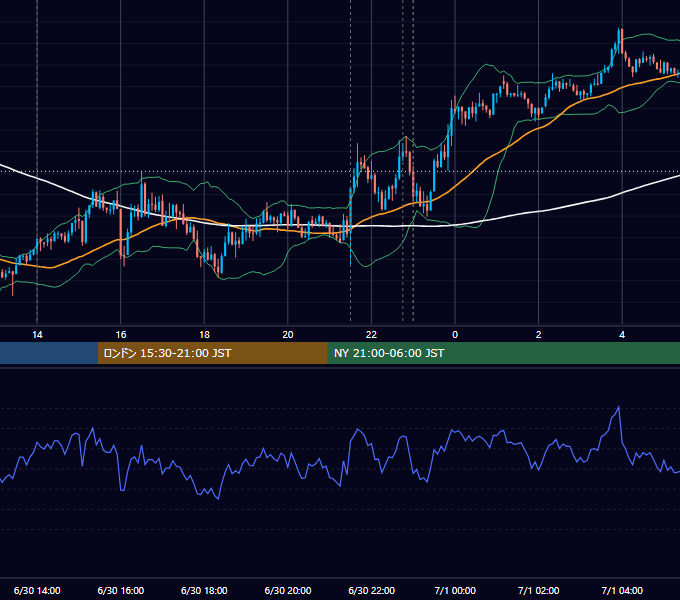Click the 6/30 22:00 time label
The width and height of the screenshot is (680, 600).
coord(372,590)
